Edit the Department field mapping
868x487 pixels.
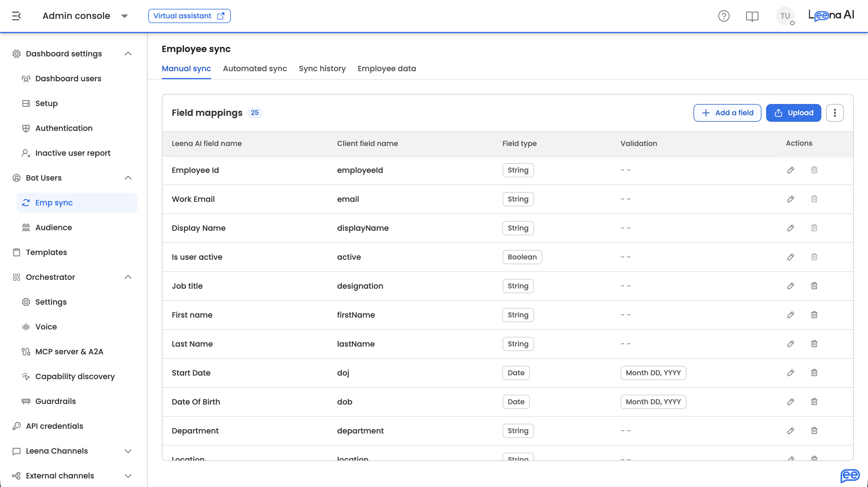[791, 431]
